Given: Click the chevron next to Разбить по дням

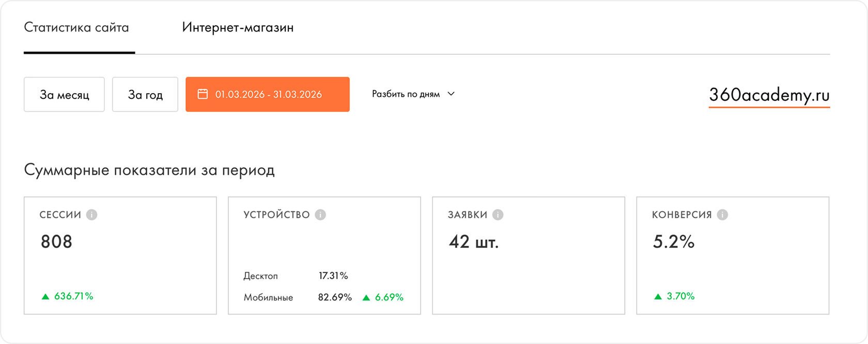Looking at the screenshot, I should (451, 94).
